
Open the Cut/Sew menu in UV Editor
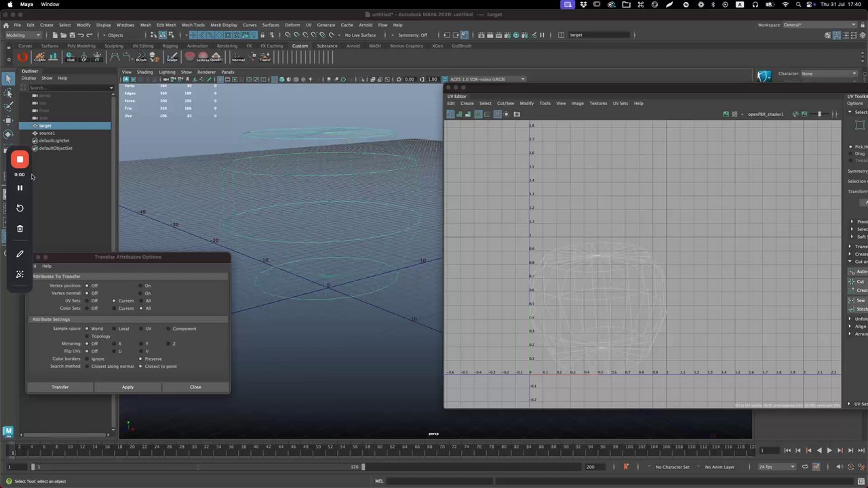pos(505,103)
